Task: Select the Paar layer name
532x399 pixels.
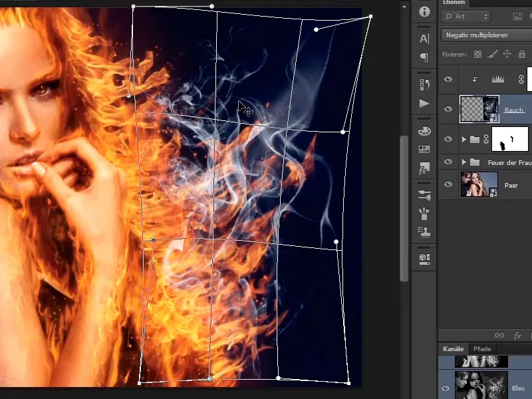Action: [511, 186]
